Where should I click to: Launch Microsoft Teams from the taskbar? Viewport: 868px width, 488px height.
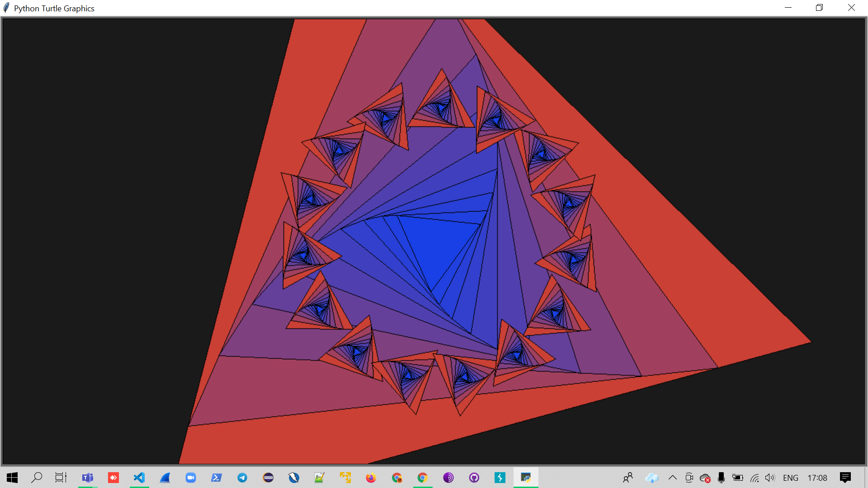88,478
